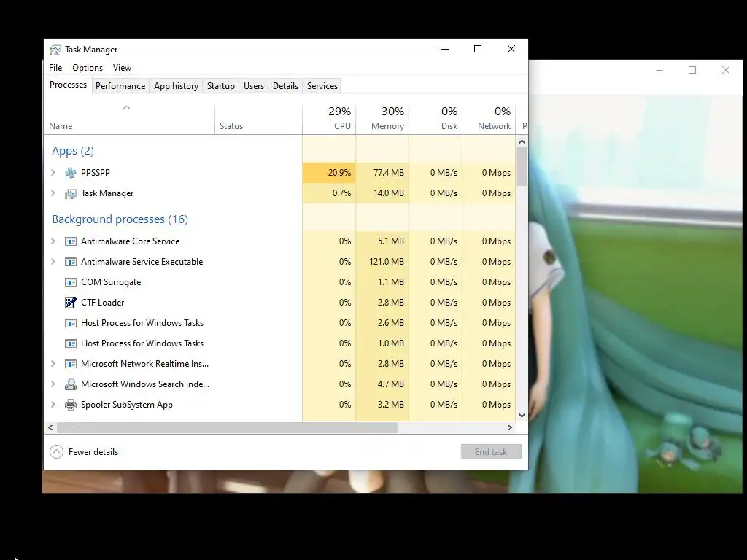This screenshot has height=560, width=747.
Task: Select the CTF Loader process name
Action: click(102, 303)
